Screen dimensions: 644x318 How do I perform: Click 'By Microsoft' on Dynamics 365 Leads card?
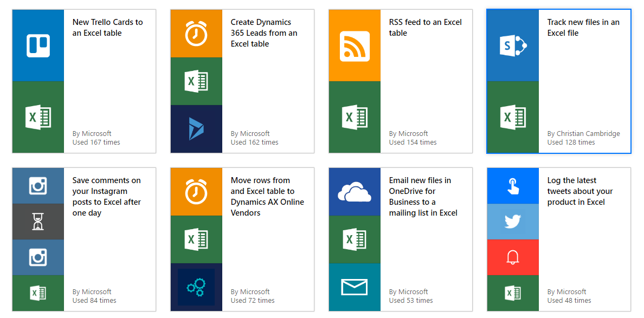tap(250, 133)
